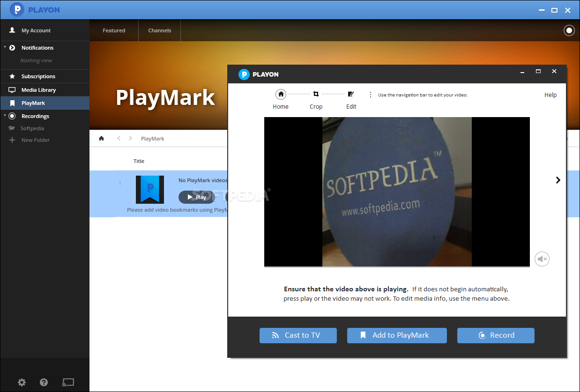580x392 pixels.
Task: Click the Record button
Action: [496, 335]
